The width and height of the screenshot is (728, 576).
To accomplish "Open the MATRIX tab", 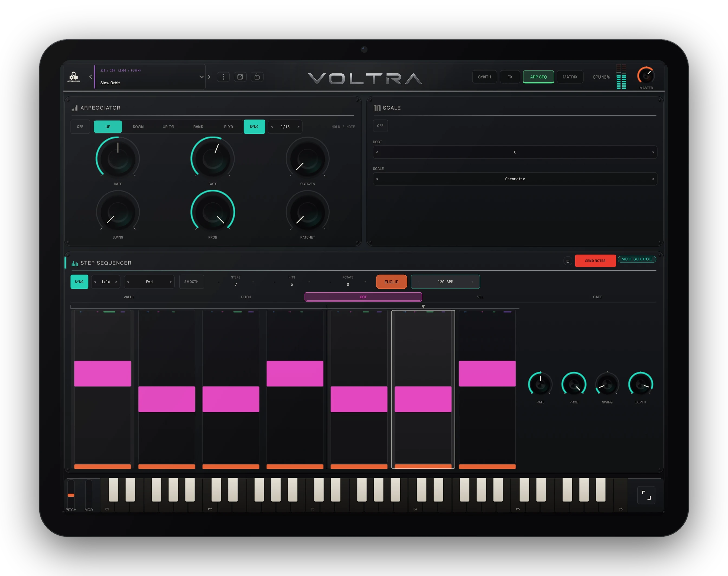I will point(570,77).
